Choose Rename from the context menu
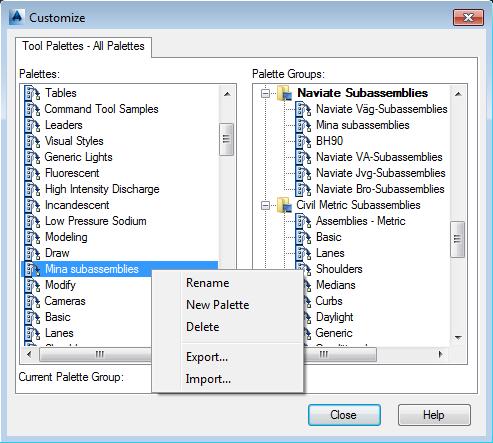Screen dimensions: 493x443 click(208, 283)
